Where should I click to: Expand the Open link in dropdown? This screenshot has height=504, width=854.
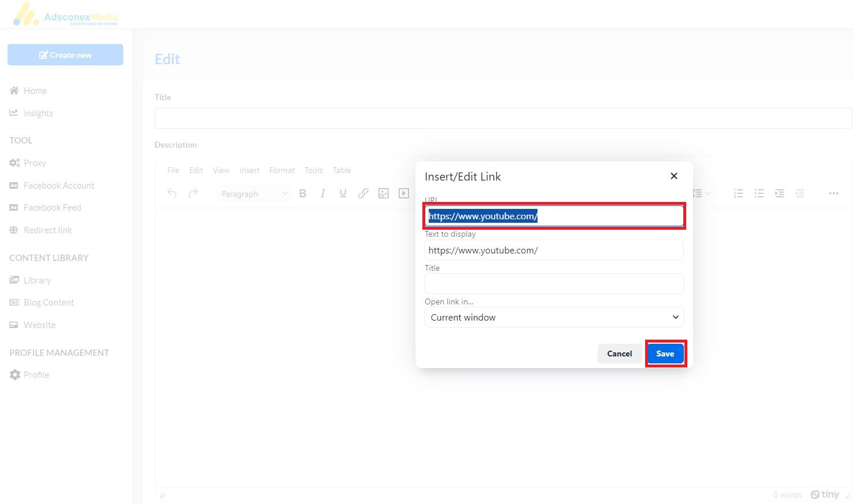tap(554, 317)
